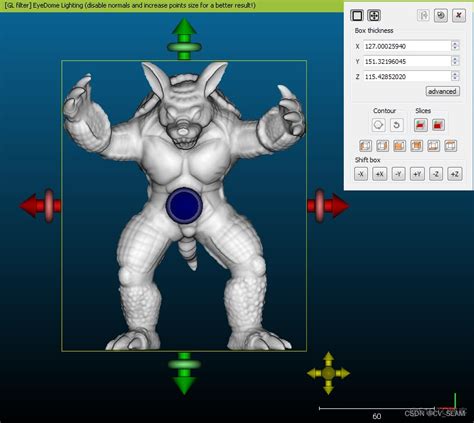Toggle the show clipping box icon
This screenshot has width=474, height=423.
click(357, 15)
